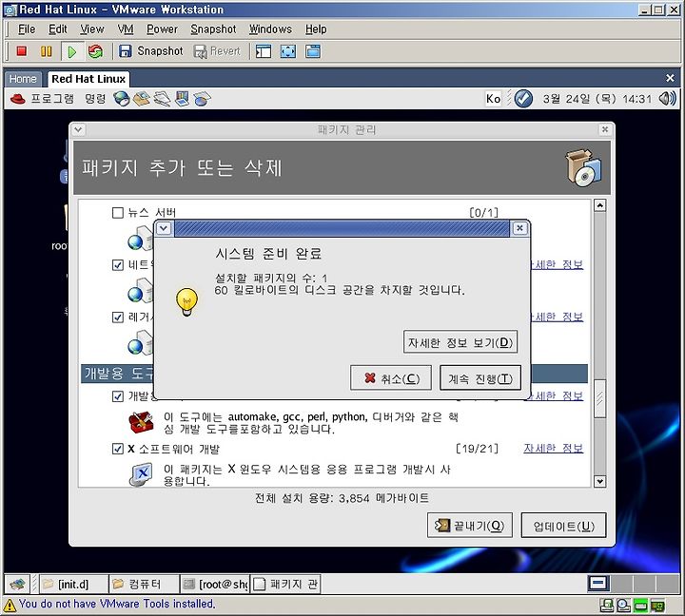Click the panel clock showing 14:31
The height and width of the screenshot is (616, 685).
tap(597, 99)
